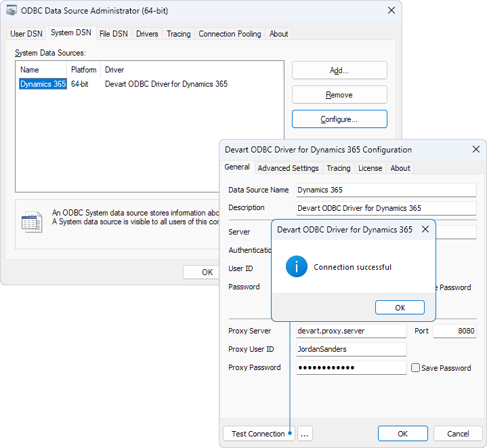This screenshot has width=487, height=448.
Task: Click the ellipsis button beside Test Connection
Action: coord(305,434)
